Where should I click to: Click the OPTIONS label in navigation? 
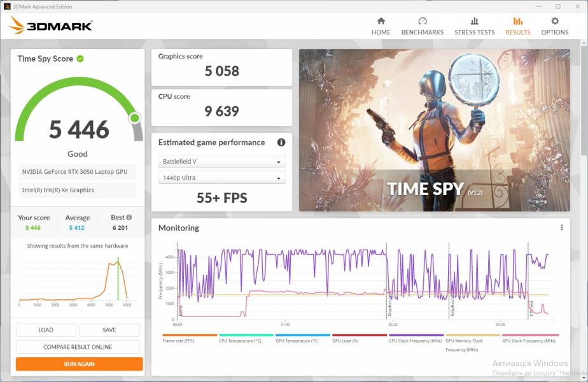555,32
